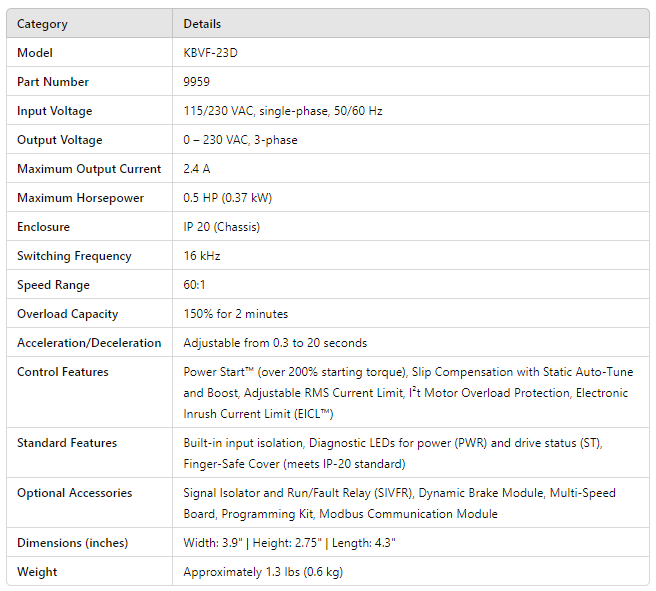Click the Details column header
The image size is (656, 591).
click(202, 24)
